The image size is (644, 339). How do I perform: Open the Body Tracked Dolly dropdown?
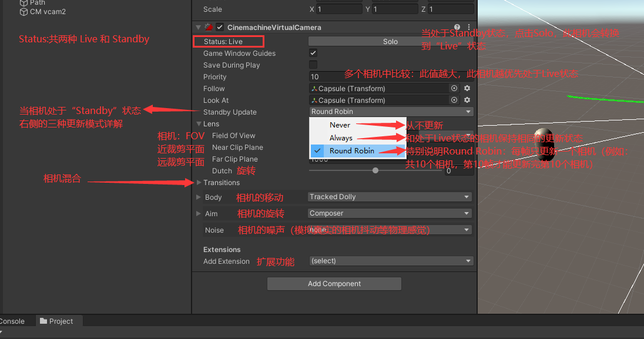(x=390, y=197)
